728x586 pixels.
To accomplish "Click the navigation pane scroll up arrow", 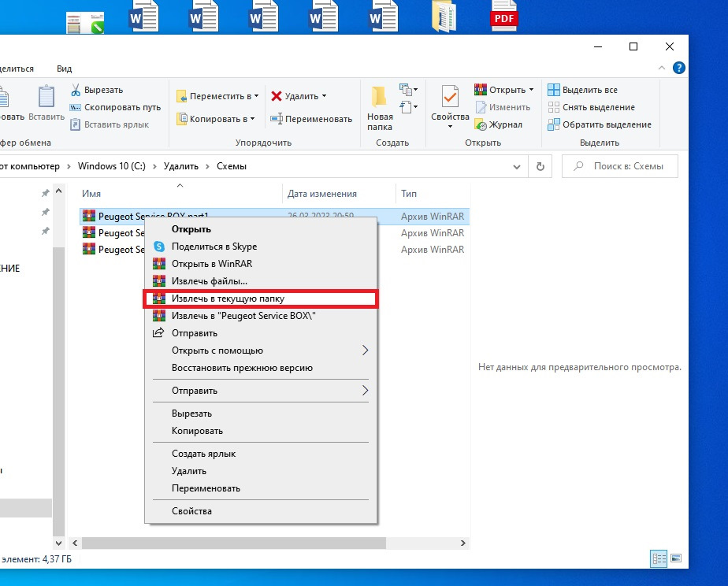I will pos(58,191).
